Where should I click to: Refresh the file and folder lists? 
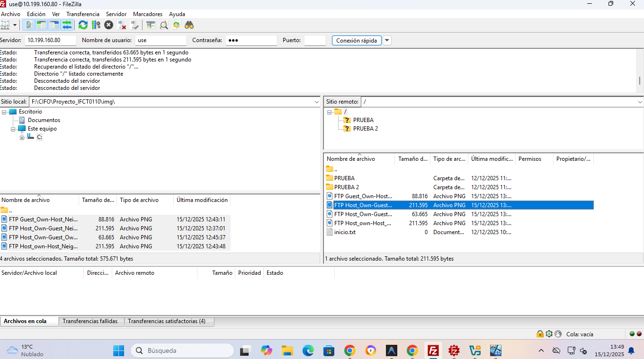pos(83,25)
